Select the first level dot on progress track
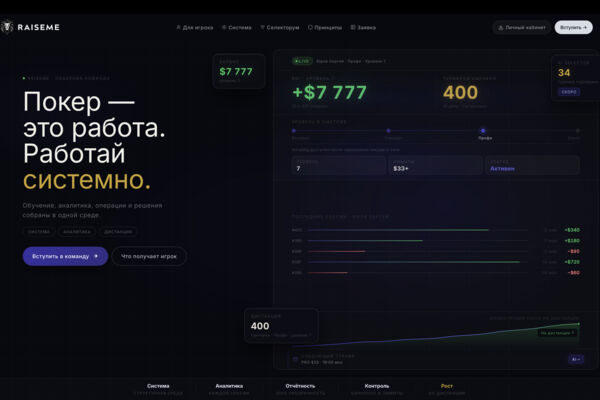The image size is (600, 400). (x=294, y=131)
